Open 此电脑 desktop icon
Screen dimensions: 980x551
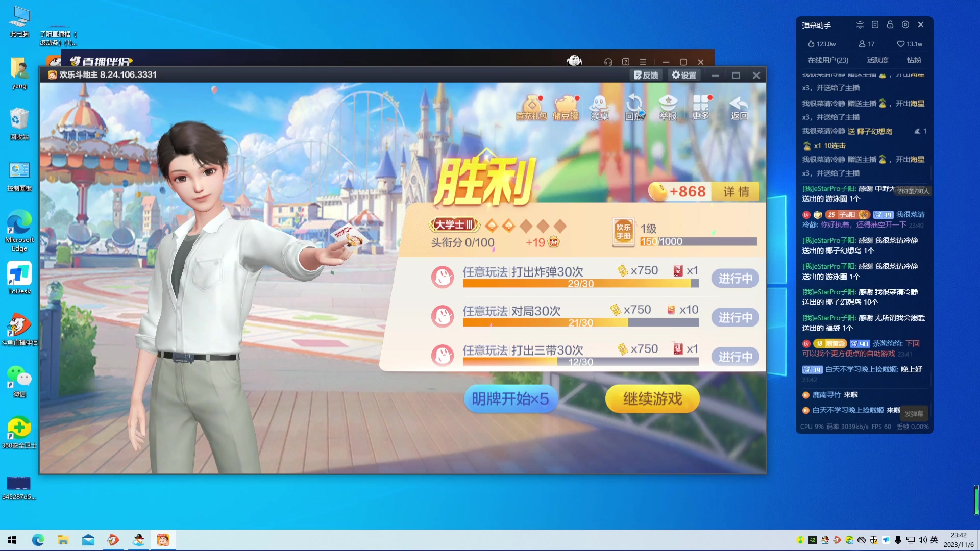pyautogui.click(x=19, y=22)
